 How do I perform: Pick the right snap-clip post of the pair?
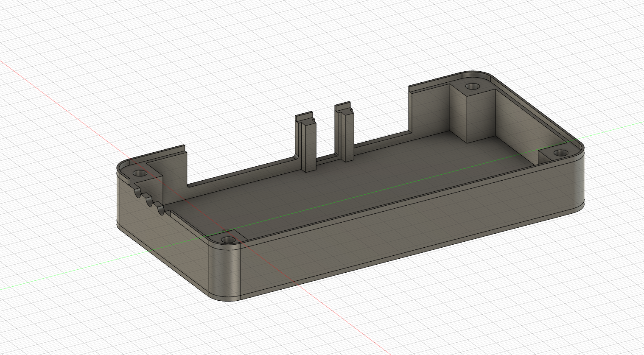point(344,131)
